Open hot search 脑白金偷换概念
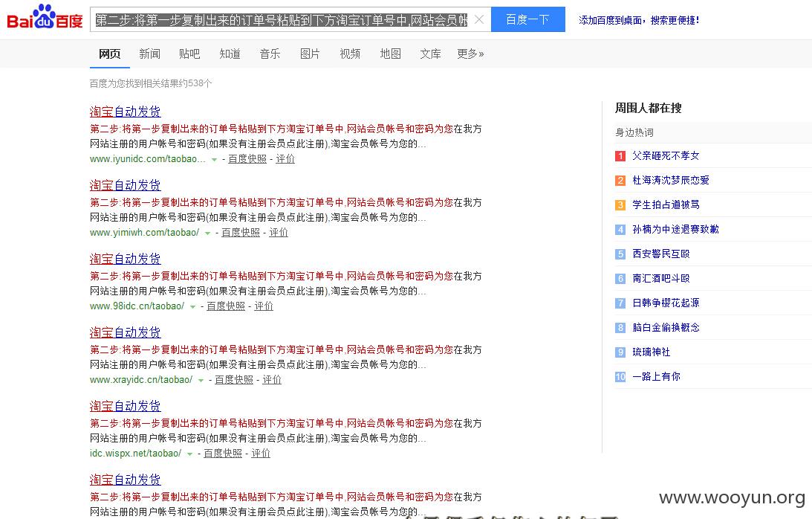The height and width of the screenshot is (519, 812). tap(666, 328)
